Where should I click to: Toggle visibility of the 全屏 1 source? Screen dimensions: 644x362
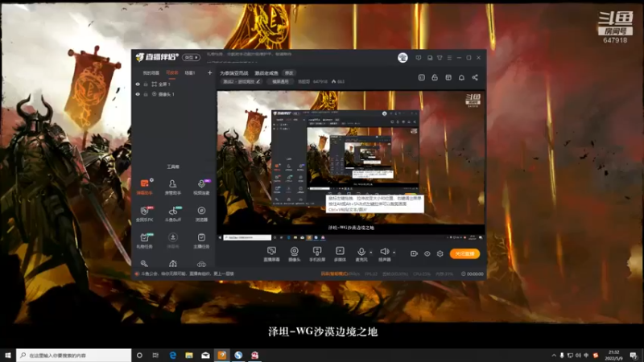(138, 84)
